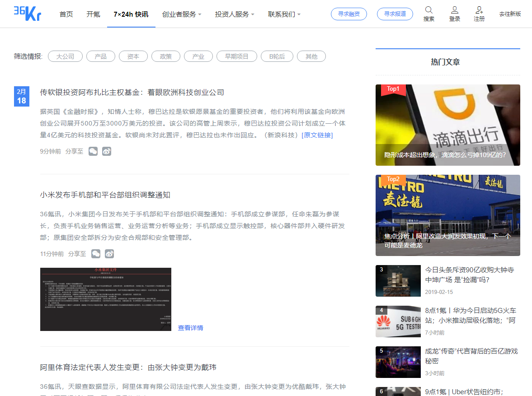Click the 3小时前 timestamp

point(435,373)
